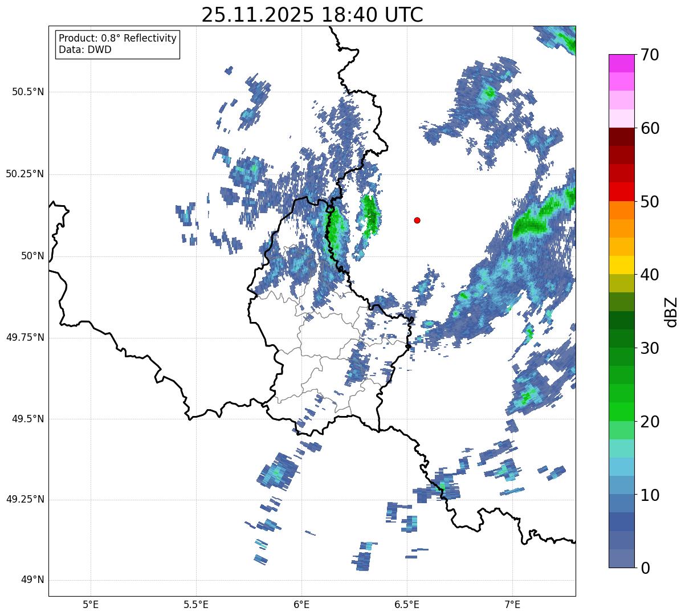Click the dBZ colorbar axis label

pos(671,311)
